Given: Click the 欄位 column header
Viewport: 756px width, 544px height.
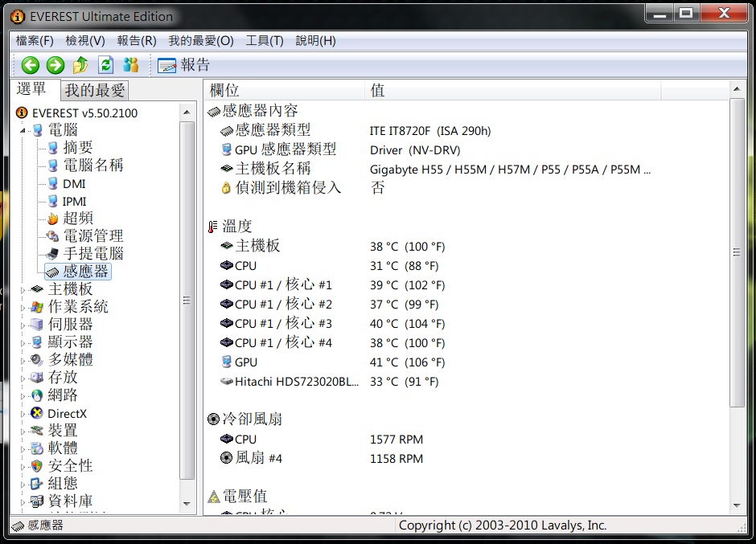Looking at the screenshot, I should [285, 90].
